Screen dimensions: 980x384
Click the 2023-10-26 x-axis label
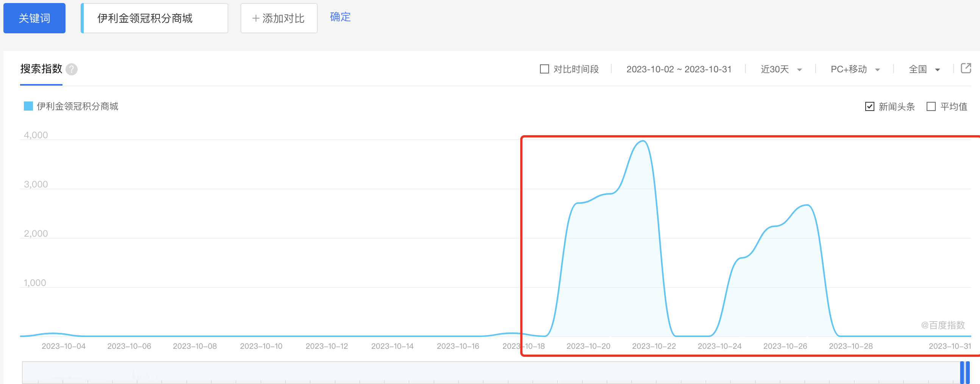(x=785, y=346)
